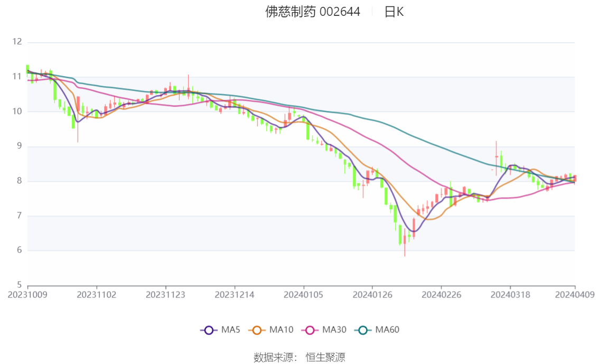599x364 pixels.
Task: Toggle the MA5 series via its label
Action: [231, 330]
